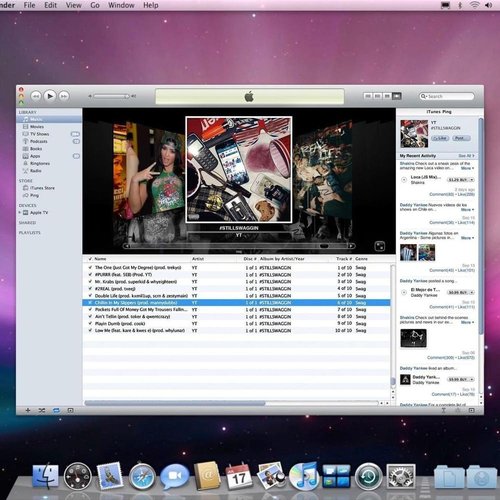
Task: Open buy dropdown for Loca (JS Mix)
Action: pos(472,180)
